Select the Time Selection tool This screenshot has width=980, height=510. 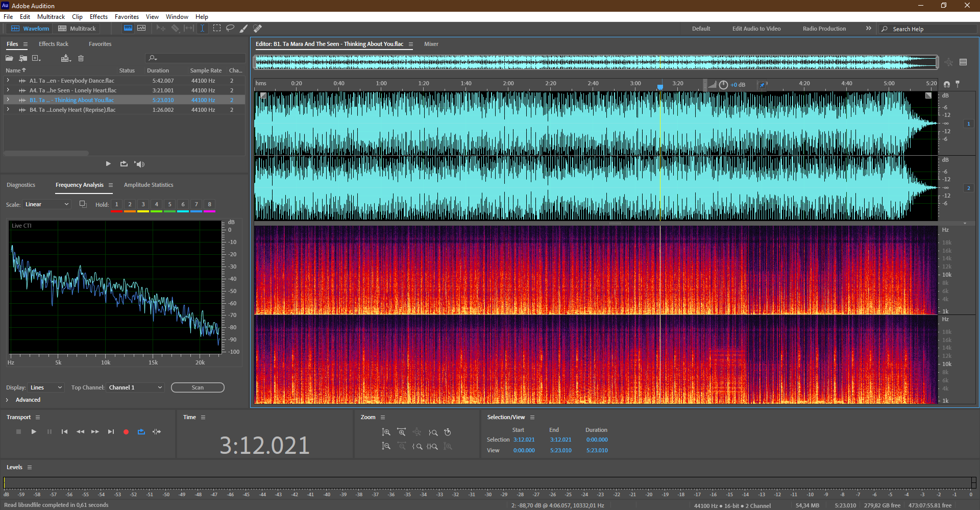click(202, 29)
